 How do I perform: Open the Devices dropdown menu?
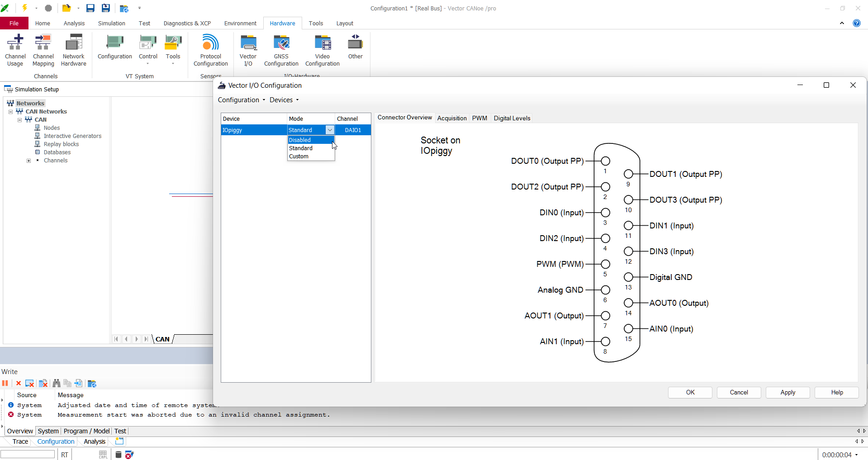pyautogui.click(x=284, y=100)
